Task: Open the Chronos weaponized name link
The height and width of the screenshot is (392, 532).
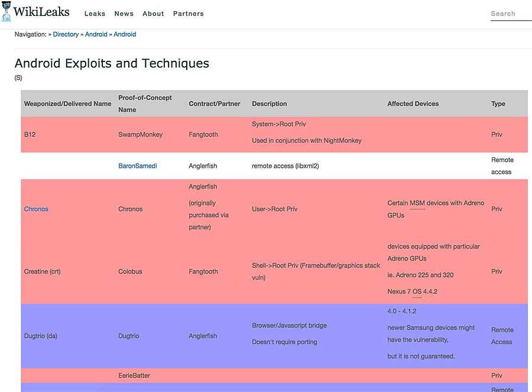Action: (x=36, y=209)
